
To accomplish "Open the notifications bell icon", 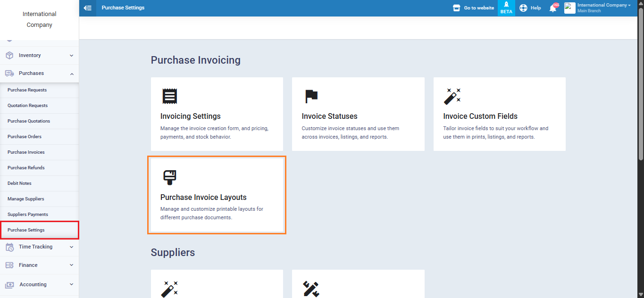I will pyautogui.click(x=553, y=8).
